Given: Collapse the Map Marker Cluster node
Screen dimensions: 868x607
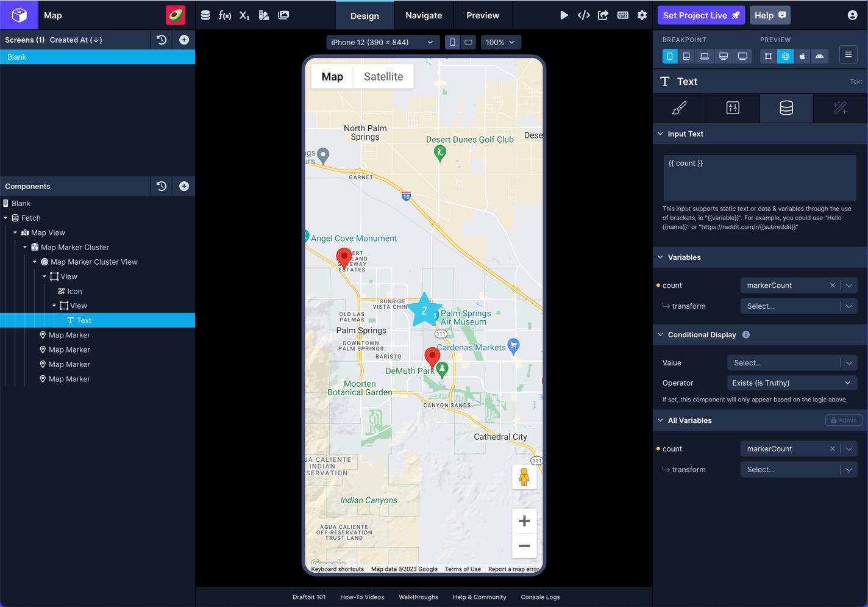Looking at the screenshot, I should pos(25,247).
